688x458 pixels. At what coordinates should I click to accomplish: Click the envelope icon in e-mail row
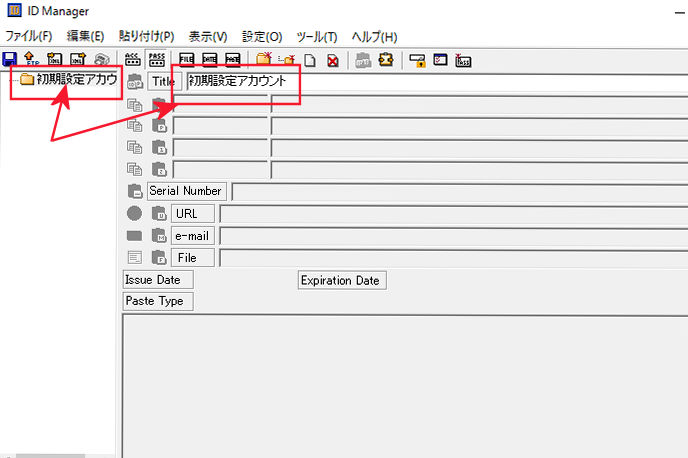click(x=134, y=236)
